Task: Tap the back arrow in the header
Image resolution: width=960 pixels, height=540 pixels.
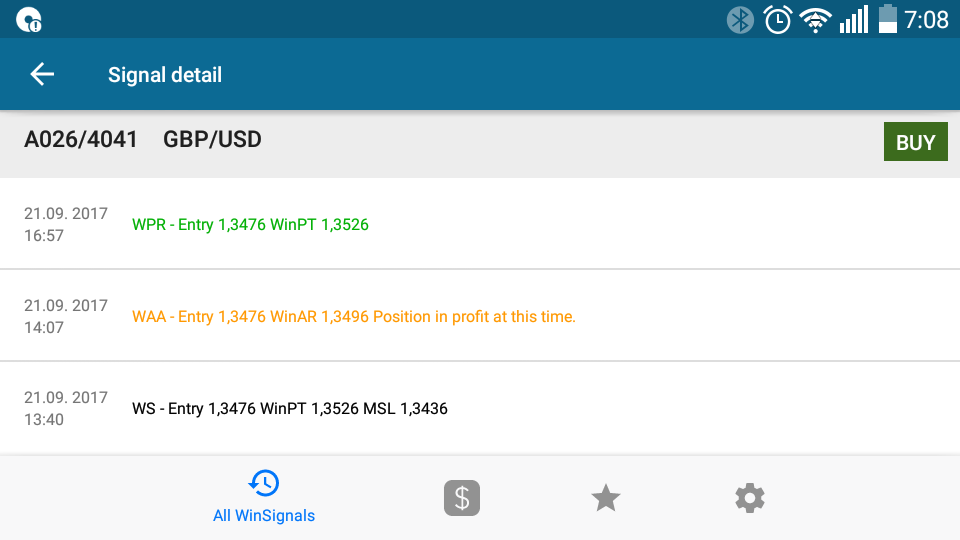Action: pos(42,74)
